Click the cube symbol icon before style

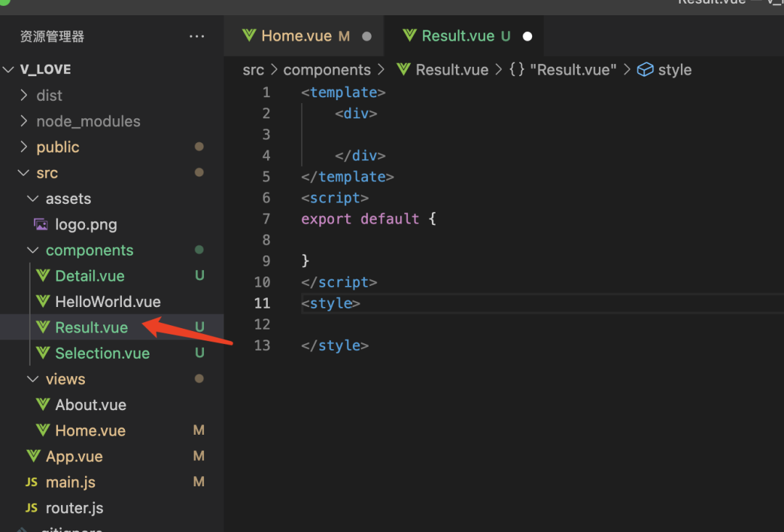(645, 70)
